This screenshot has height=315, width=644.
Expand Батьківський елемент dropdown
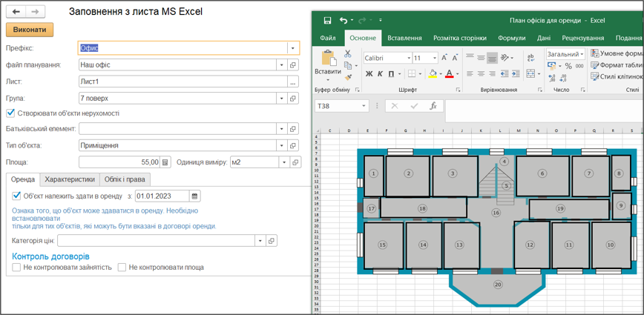[282, 129]
